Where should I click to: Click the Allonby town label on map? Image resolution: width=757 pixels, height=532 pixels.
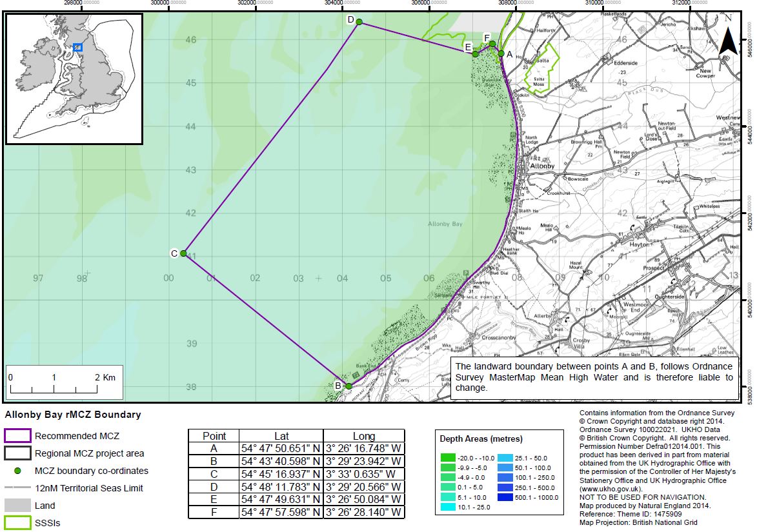[541, 166]
